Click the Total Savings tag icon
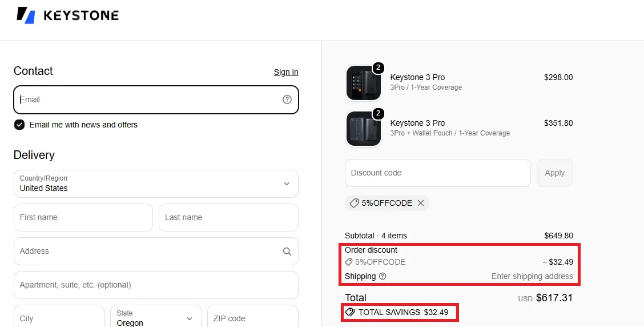The height and width of the screenshot is (327, 644). pos(350,312)
